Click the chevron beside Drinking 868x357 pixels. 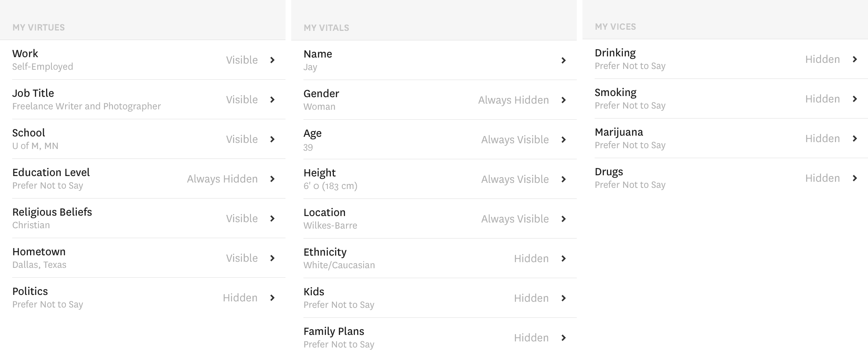click(855, 59)
